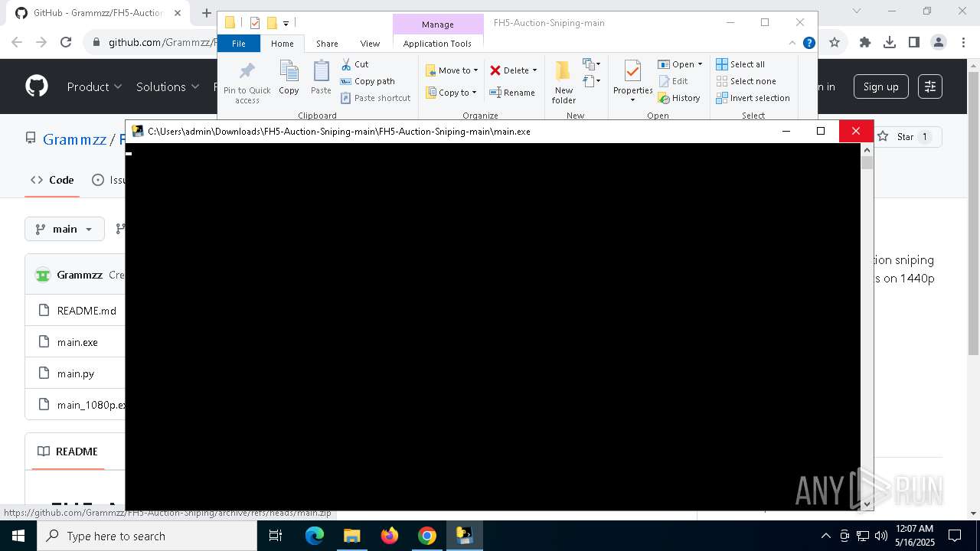Open Task View on the taskbar
The image size is (980, 551).
276,536
